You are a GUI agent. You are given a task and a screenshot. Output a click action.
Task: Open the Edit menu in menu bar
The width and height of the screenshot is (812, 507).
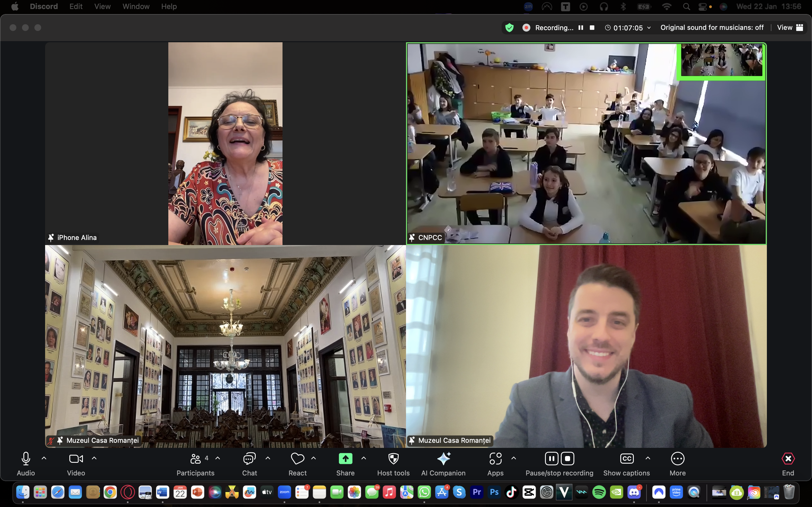click(76, 6)
